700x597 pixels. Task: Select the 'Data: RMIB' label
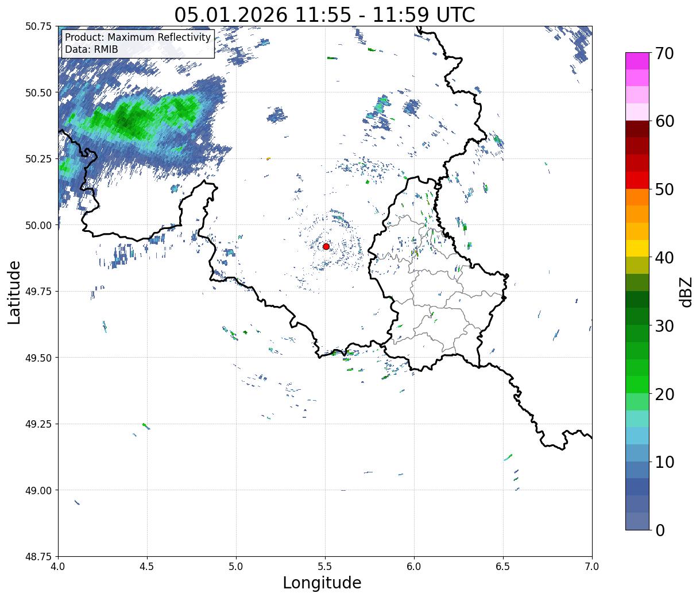coord(91,49)
